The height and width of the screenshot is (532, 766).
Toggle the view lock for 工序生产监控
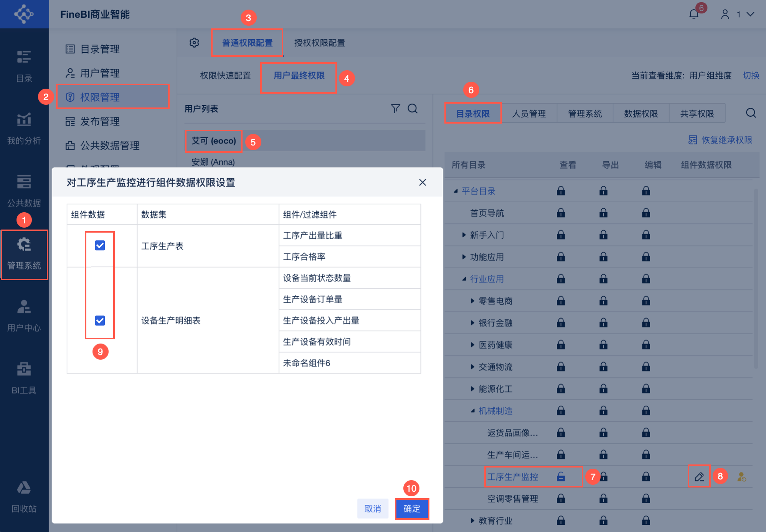click(x=561, y=477)
